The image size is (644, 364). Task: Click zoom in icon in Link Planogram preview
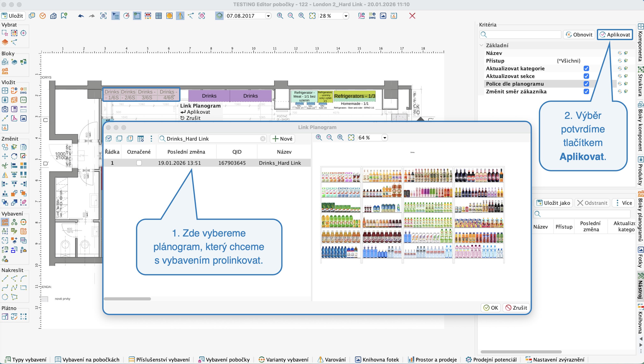pos(319,138)
